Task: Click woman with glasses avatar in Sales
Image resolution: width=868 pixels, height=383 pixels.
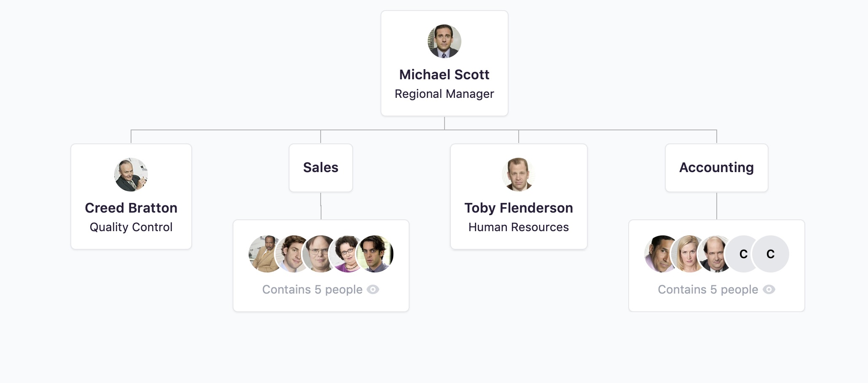Action: point(346,254)
